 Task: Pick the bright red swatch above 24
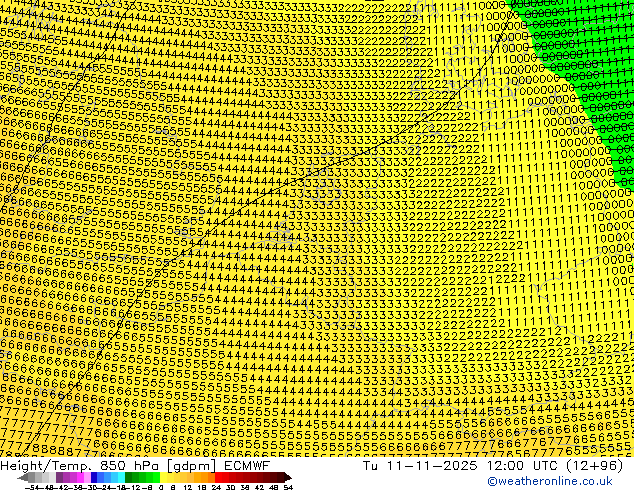pos(218,478)
